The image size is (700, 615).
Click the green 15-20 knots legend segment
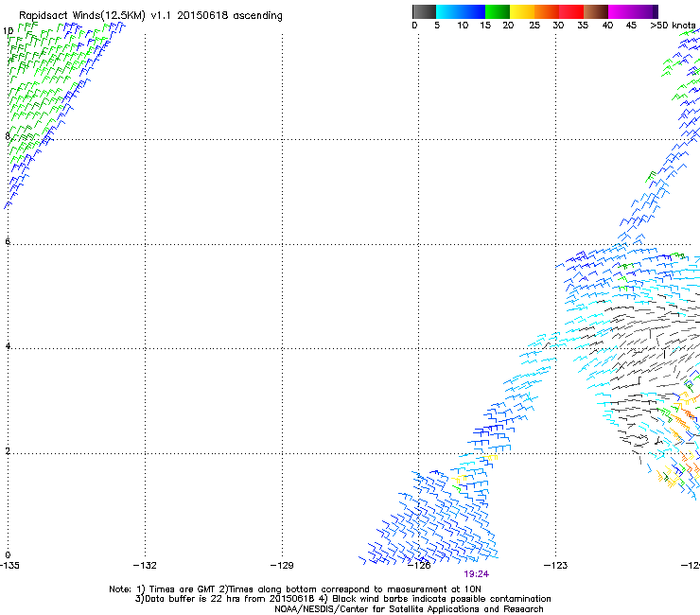coord(498,11)
